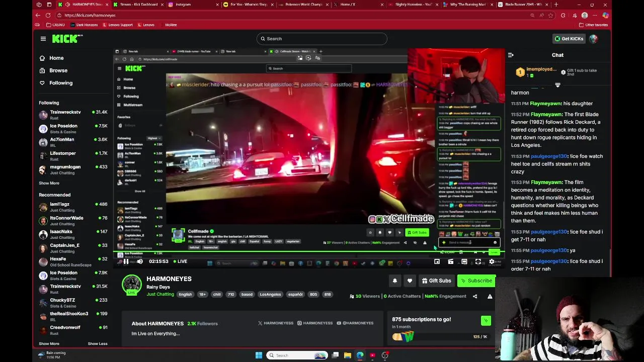
Task: Collapse recommended list with Show Less
Action: point(98,344)
